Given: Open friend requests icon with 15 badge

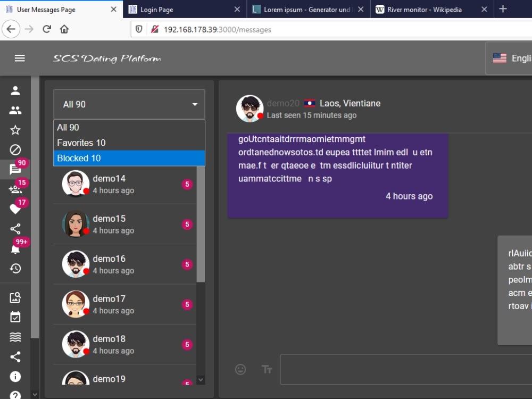Looking at the screenshot, I should click(x=15, y=189).
